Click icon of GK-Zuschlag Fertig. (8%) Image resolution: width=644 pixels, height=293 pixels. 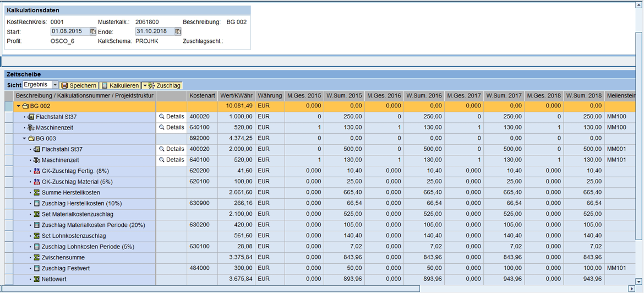(x=37, y=171)
